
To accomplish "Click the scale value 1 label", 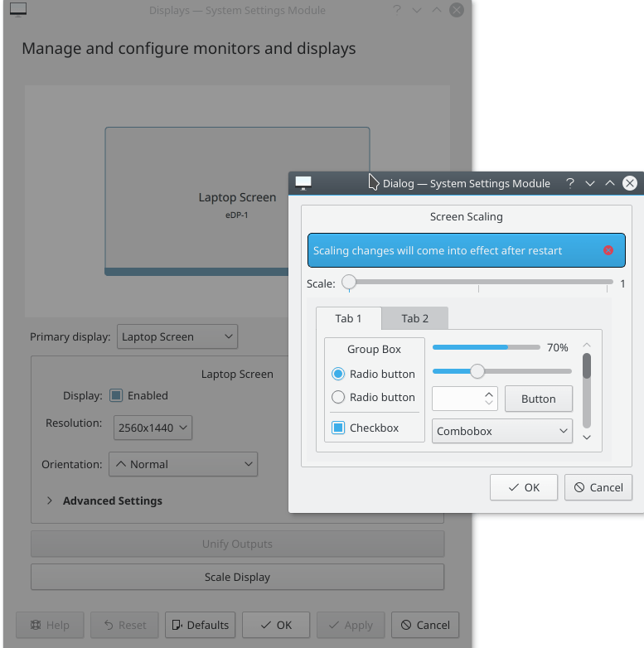I will 622,283.
